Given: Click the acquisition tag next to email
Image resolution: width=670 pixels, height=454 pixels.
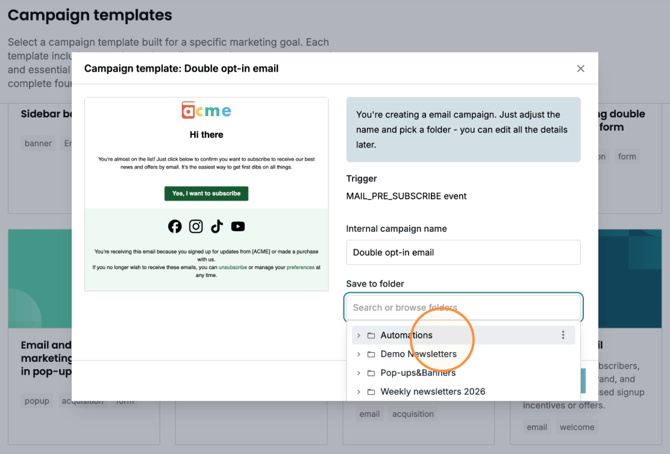Looking at the screenshot, I should point(413,414).
